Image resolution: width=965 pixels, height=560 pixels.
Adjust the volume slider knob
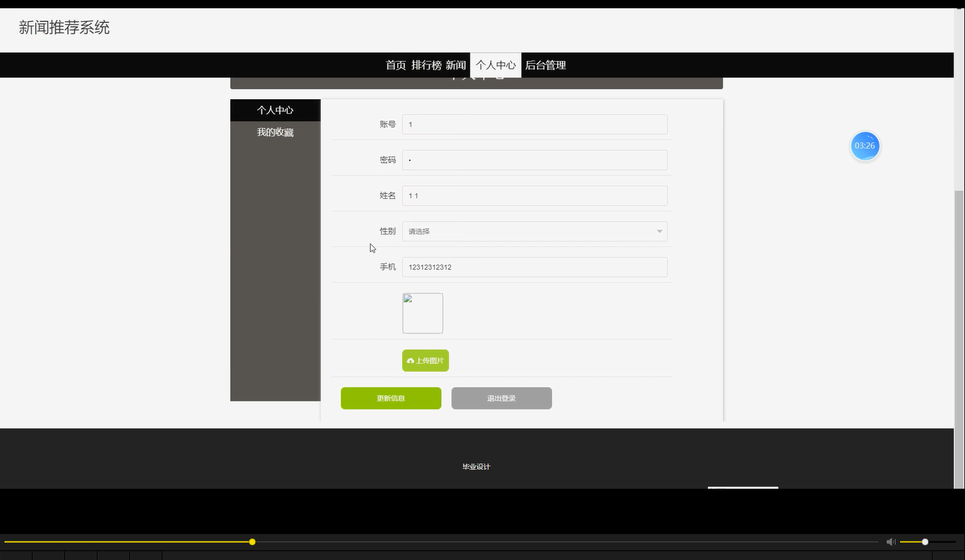925,542
